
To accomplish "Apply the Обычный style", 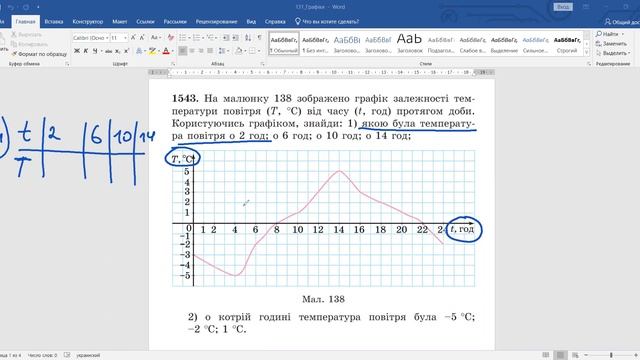I will click(x=284, y=44).
